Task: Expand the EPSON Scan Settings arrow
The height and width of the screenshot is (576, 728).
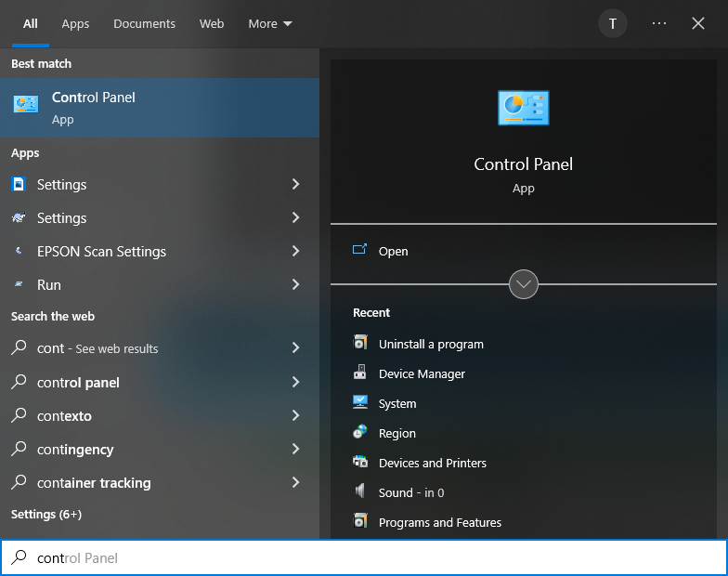Action: (295, 251)
